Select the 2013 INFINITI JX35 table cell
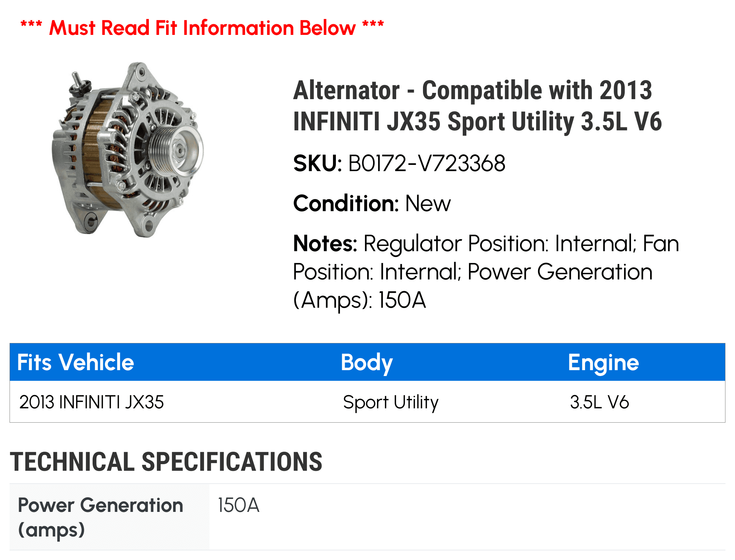Image resolution: width=735 pixels, height=560 pixels. (92, 402)
